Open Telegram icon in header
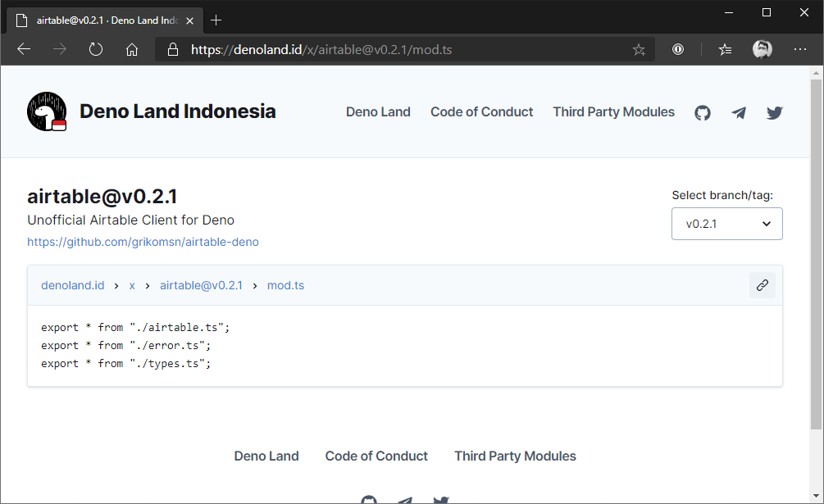Screen dimensions: 824x504 [739, 112]
